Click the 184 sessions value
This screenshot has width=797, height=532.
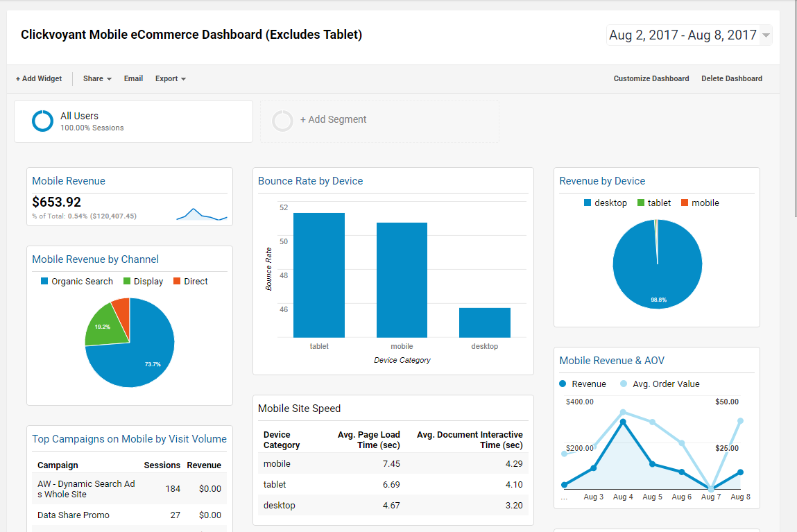click(173, 489)
